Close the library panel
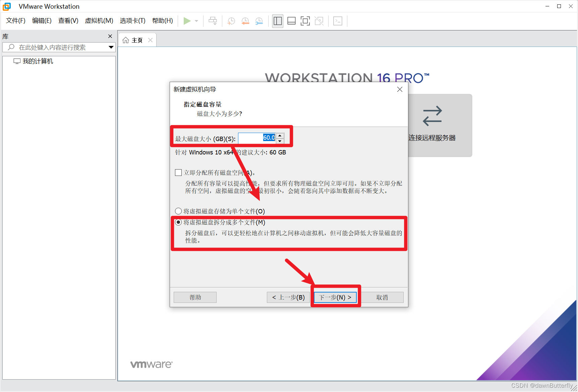 point(110,36)
